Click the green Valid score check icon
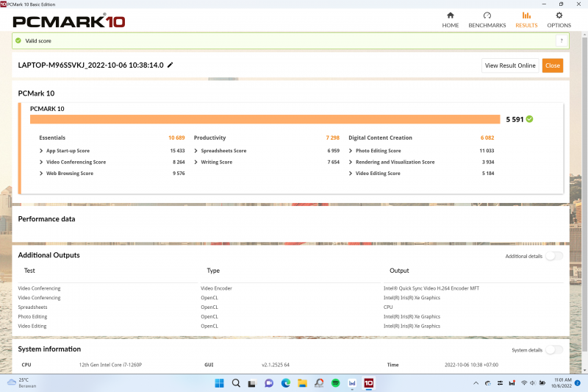588x392 pixels. coord(18,40)
